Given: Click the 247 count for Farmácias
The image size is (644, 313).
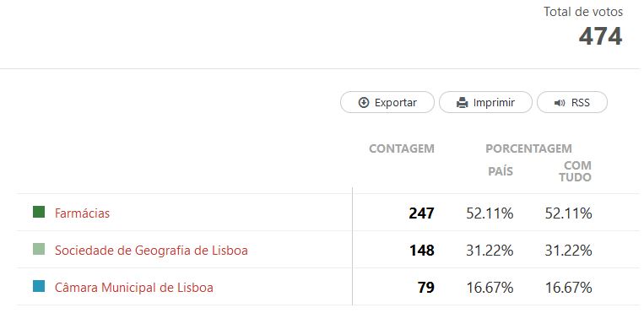Looking at the screenshot, I should (x=421, y=213).
